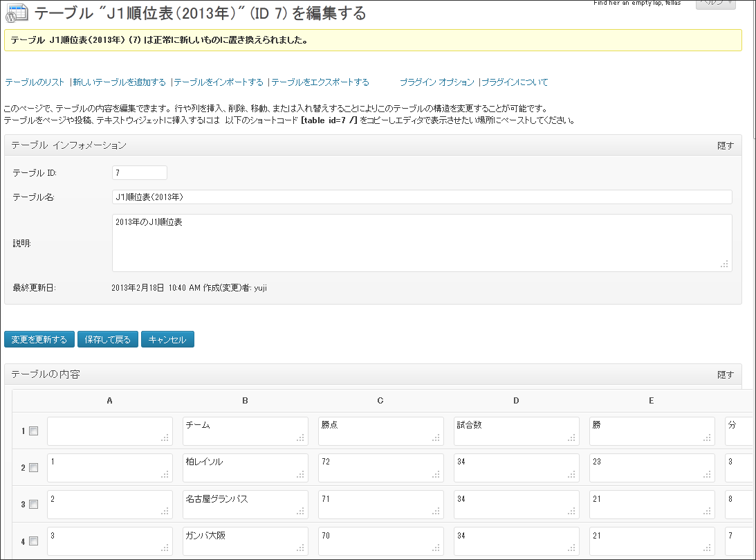Click the table plugin icon beside the title
Viewport: 756px width, 560px height.
tap(17, 14)
